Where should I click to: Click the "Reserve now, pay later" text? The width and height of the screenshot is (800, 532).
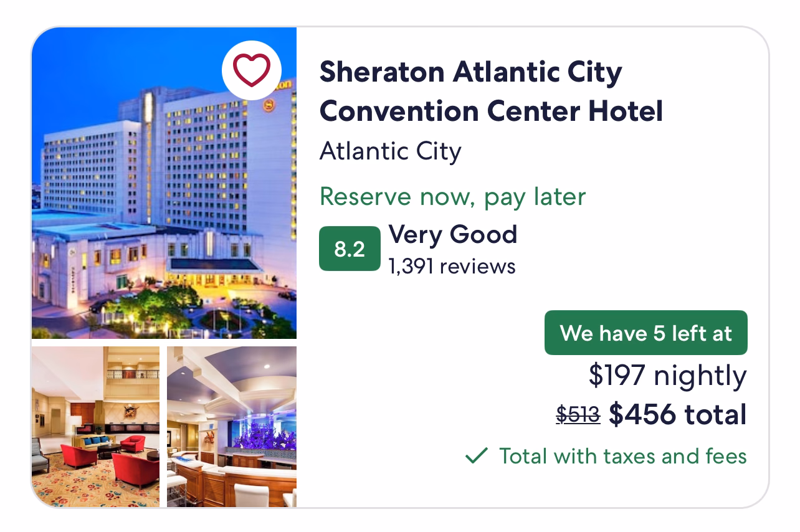[x=452, y=197]
